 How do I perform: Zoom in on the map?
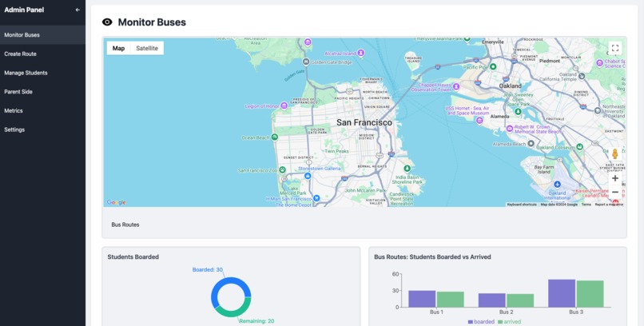click(x=615, y=178)
